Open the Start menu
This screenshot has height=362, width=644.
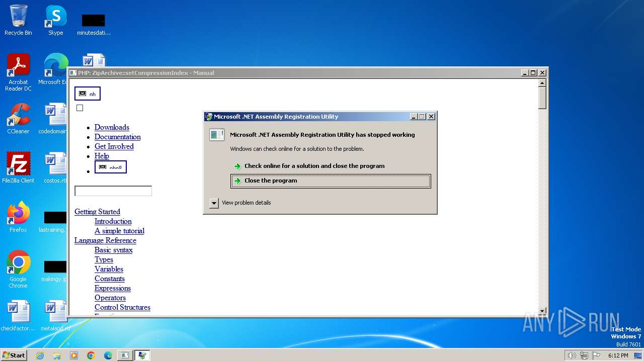tap(14, 355)
